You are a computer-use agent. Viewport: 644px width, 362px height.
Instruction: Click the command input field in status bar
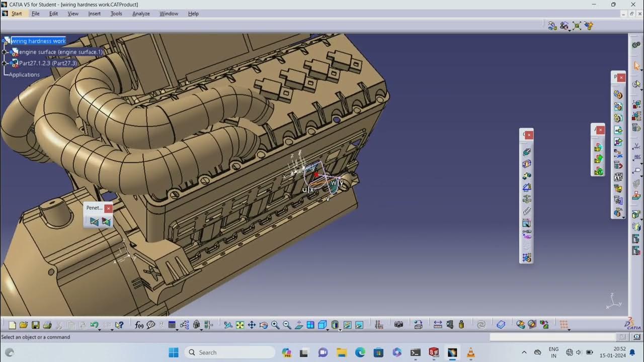[x=552, y=337]
